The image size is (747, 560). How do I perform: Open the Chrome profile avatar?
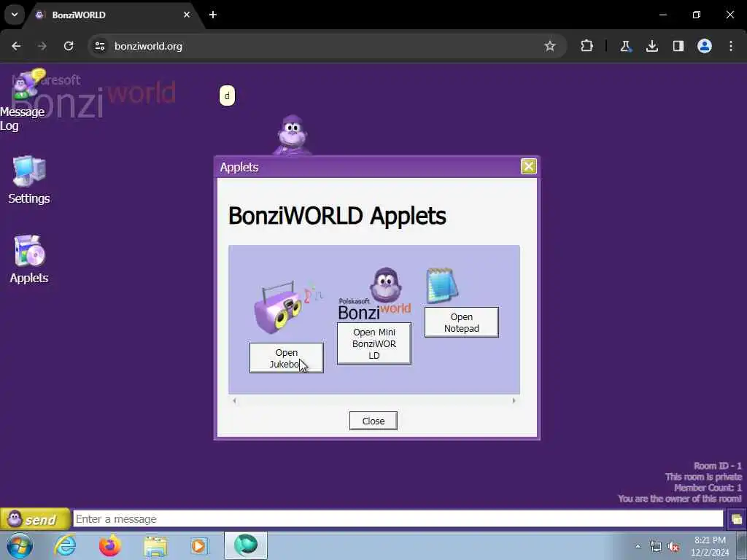click(x=705, y=46)
